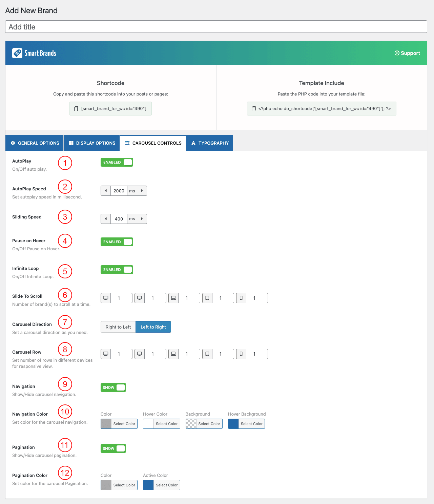Screen dimensions: 434x504
Task: Click the laptop icon in Slide To Scroll
Action: [173, 298]
